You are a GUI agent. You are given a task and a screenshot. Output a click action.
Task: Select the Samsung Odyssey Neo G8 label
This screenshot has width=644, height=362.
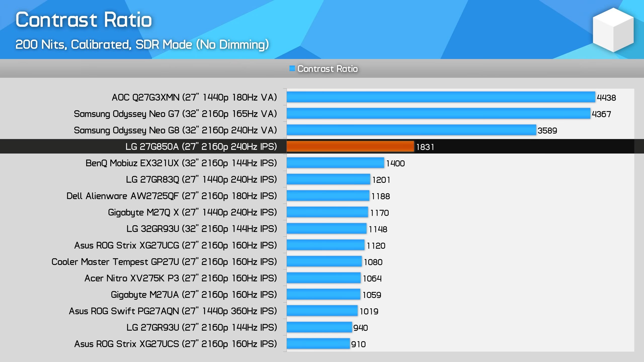175,130
